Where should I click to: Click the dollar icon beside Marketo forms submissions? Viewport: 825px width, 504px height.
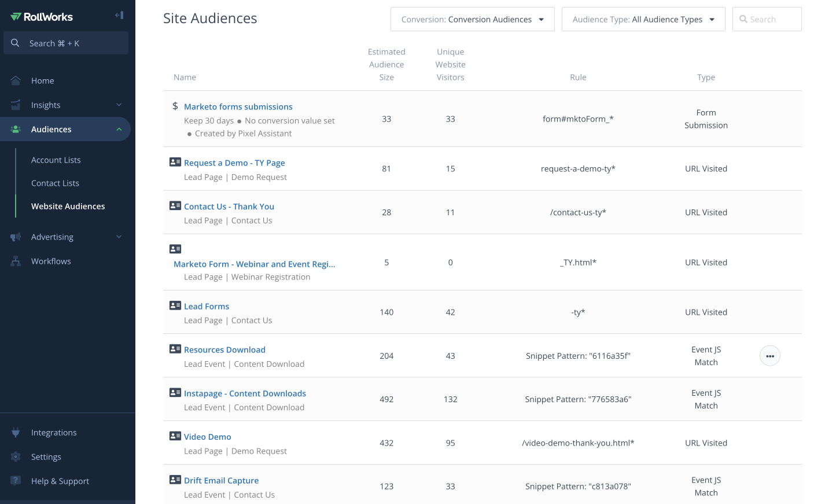point(175,106)
